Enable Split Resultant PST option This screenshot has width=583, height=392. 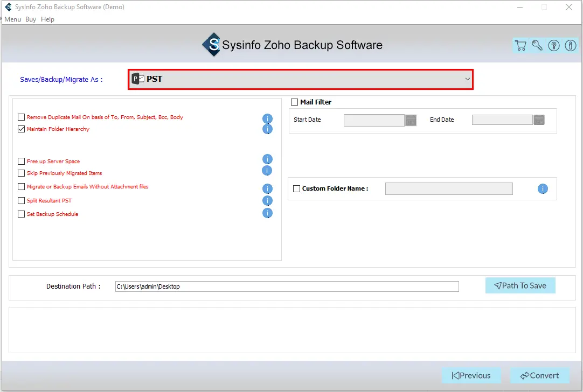coord(21,201)
